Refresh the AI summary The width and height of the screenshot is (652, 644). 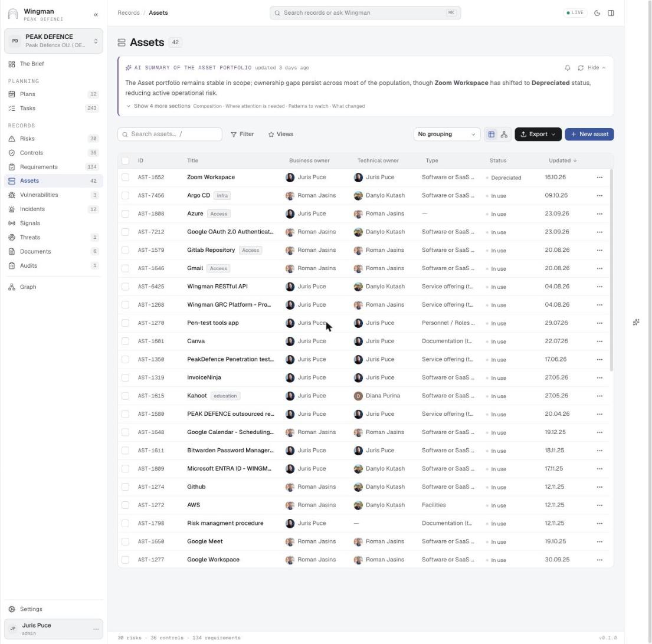[x=581, y=68]
